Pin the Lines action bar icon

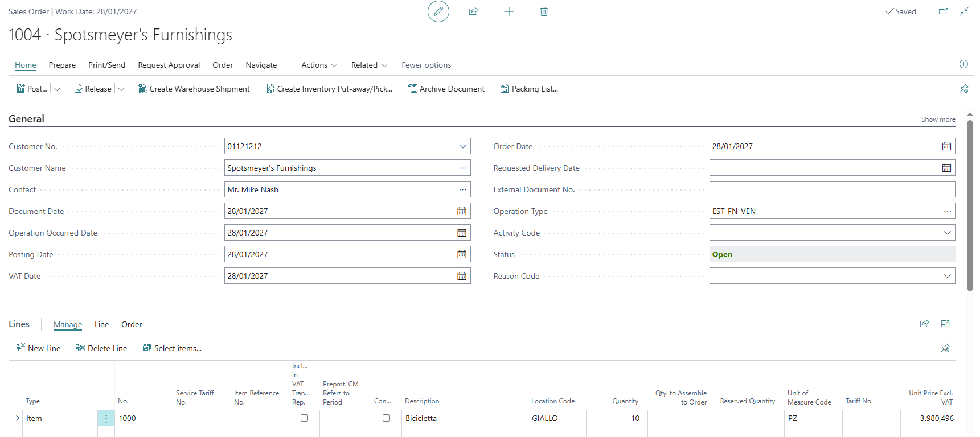[x=945, y=348]
